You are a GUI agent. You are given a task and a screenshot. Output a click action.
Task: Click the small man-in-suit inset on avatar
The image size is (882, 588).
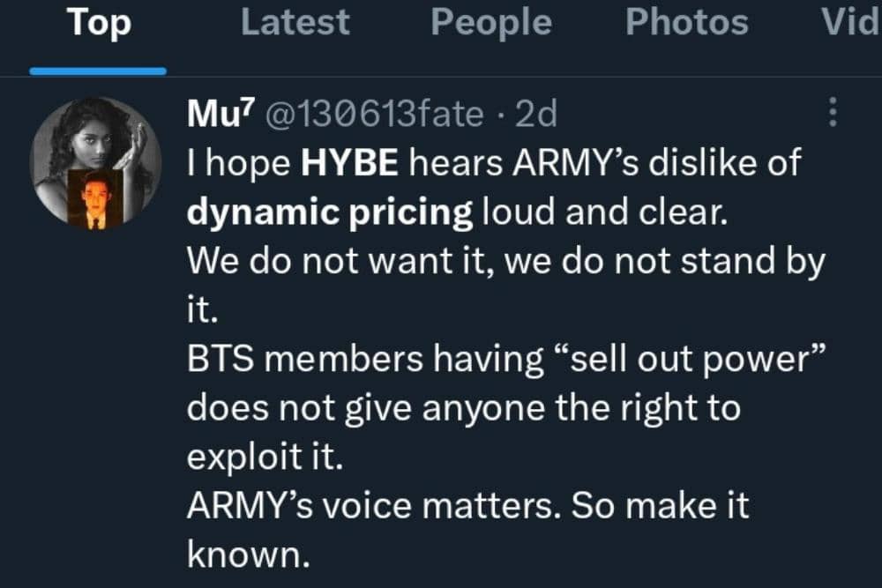tap(94, 200)
